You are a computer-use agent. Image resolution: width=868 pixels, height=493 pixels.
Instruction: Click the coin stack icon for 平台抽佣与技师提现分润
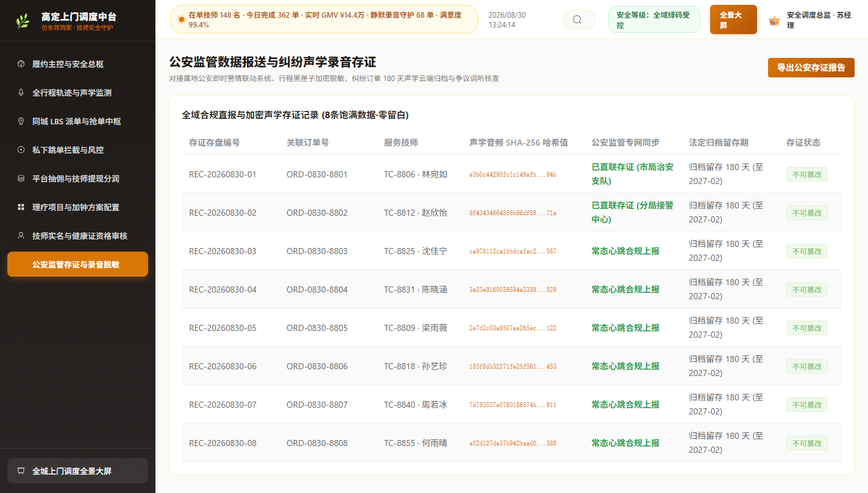(21, 179)
